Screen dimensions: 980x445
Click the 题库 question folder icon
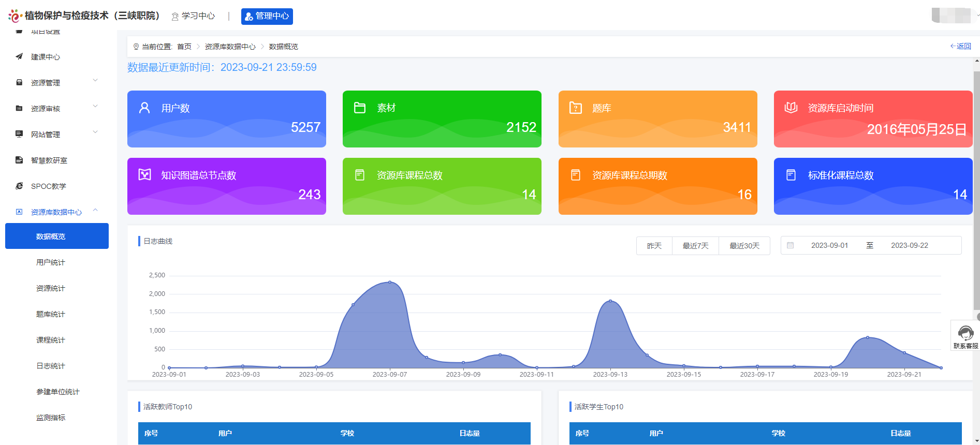[x=575, y=108]
